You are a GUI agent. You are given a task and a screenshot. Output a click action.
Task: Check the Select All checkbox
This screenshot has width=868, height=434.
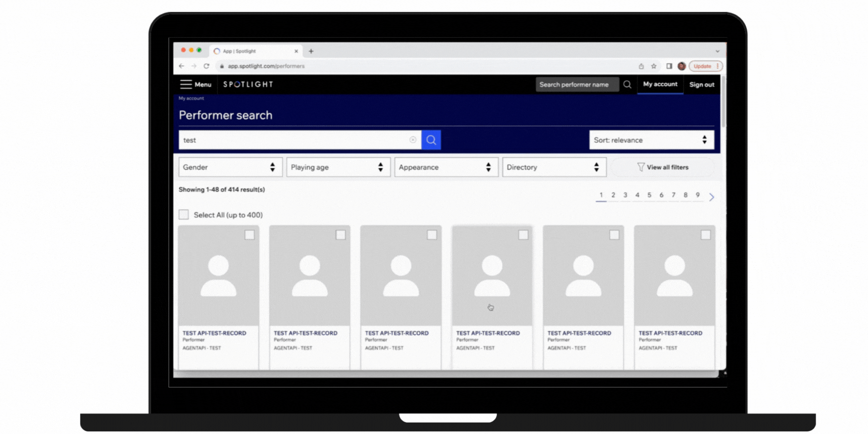click(x=184, y=215)
